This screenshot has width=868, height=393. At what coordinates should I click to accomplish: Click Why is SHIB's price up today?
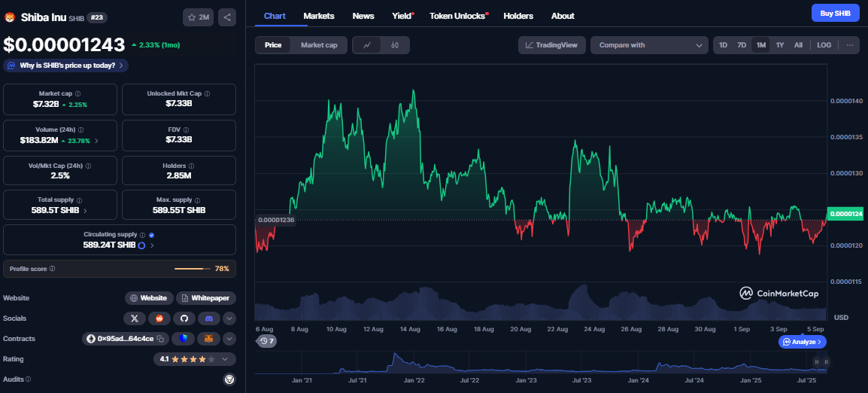66,65
